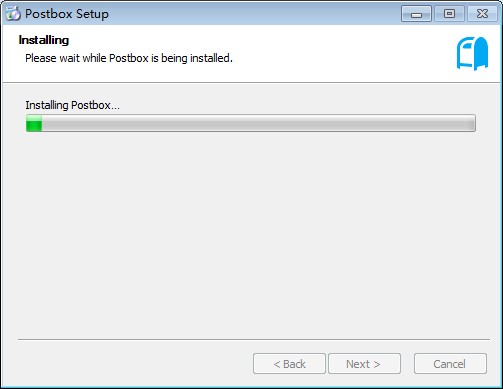Click the installer icon in the title bar
This screenshot has width=503, height=389.
pos(13,13)
